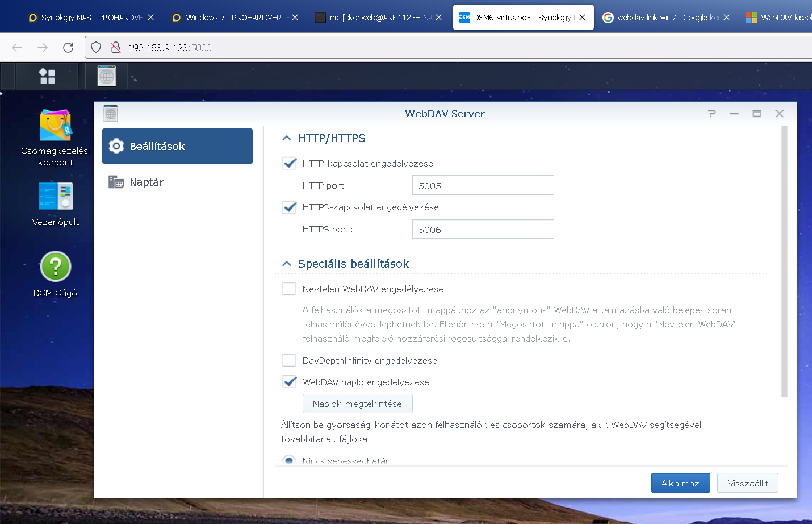Click the HTTP port input field

(483, 185)
